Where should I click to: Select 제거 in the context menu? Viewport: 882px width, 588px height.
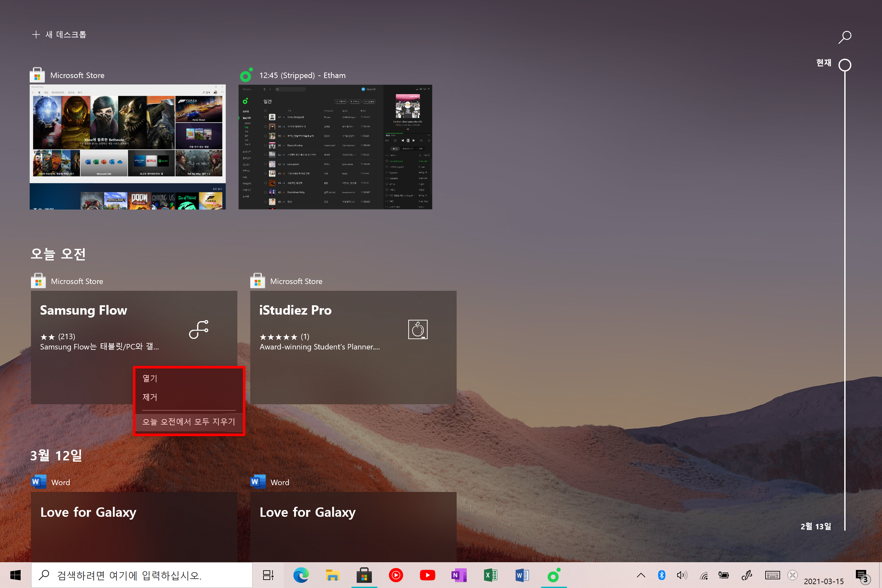(x=150, y=397)
